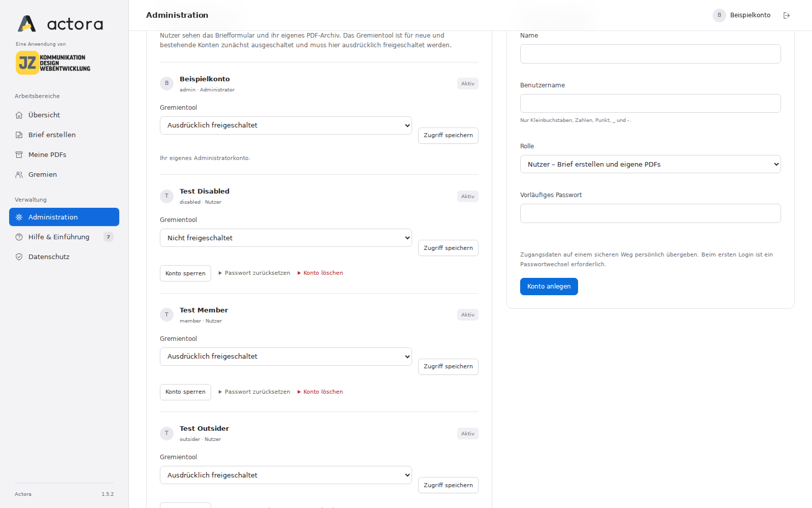Viewport: 812px width, 508px height.
Task: Lock the Test Member account
Action: [185, 392]
